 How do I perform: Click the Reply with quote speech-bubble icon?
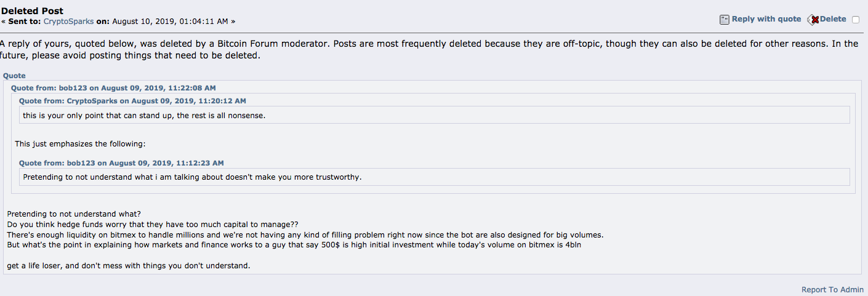pos(725,20)
